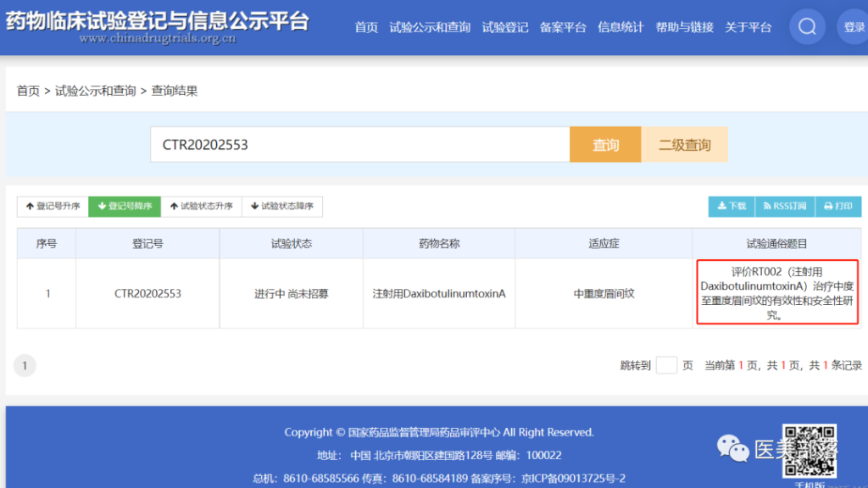Open the 登录 login button
The image size is (868, 488).
tap(854, 26)
